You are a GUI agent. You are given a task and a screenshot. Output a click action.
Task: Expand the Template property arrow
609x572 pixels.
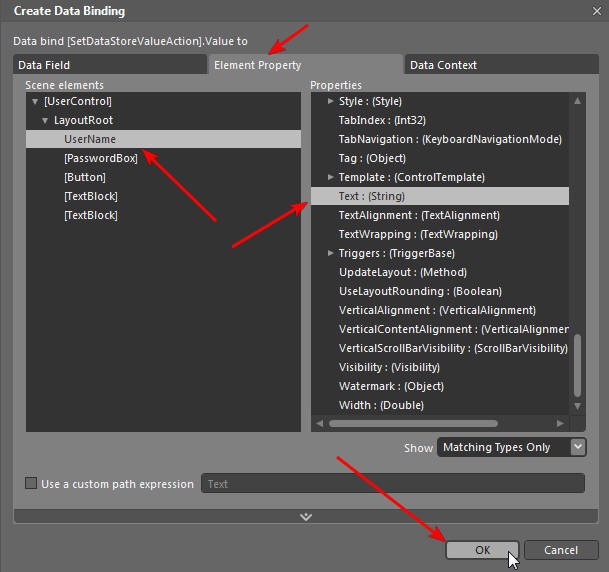tap(331, 177)
